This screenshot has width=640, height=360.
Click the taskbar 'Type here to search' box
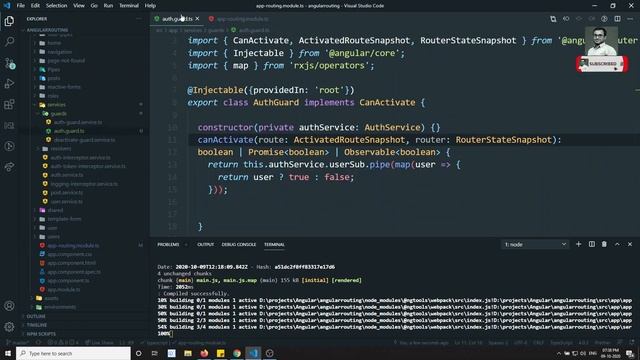(x=73, y=353)
